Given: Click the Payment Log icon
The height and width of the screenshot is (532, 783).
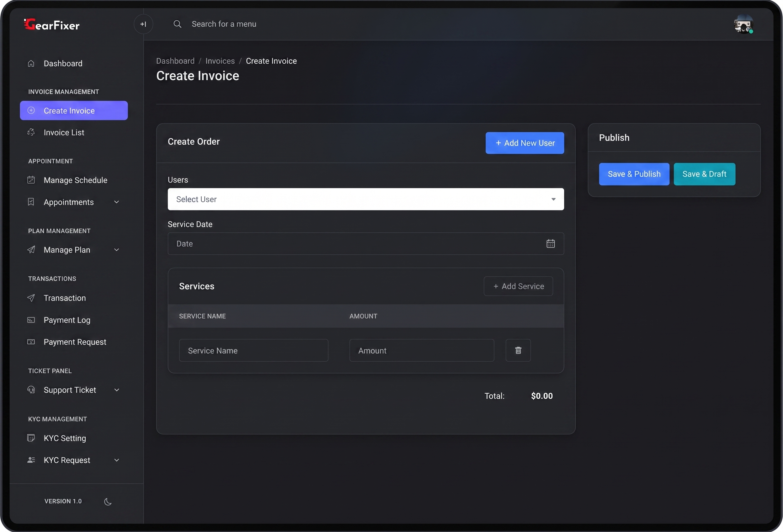Looking at the screenshot, I should click(x=31, y=320).
